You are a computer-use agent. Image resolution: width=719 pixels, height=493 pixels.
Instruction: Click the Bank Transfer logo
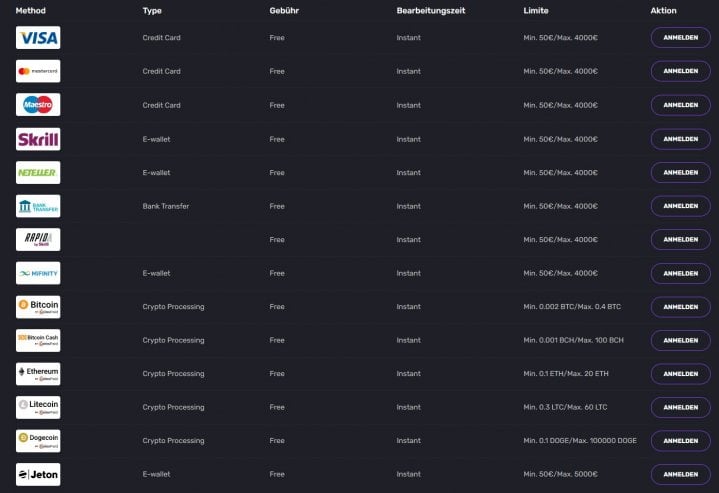(38, 206)
